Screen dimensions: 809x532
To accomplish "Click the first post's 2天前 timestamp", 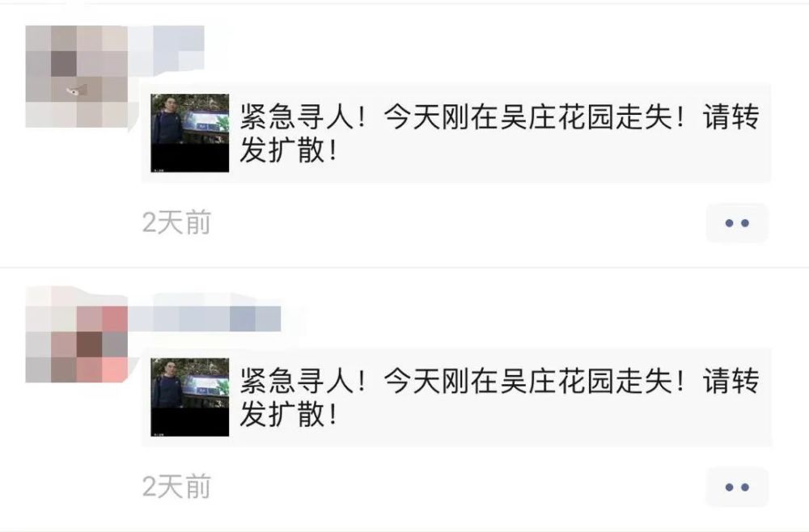I will (176, 222).
